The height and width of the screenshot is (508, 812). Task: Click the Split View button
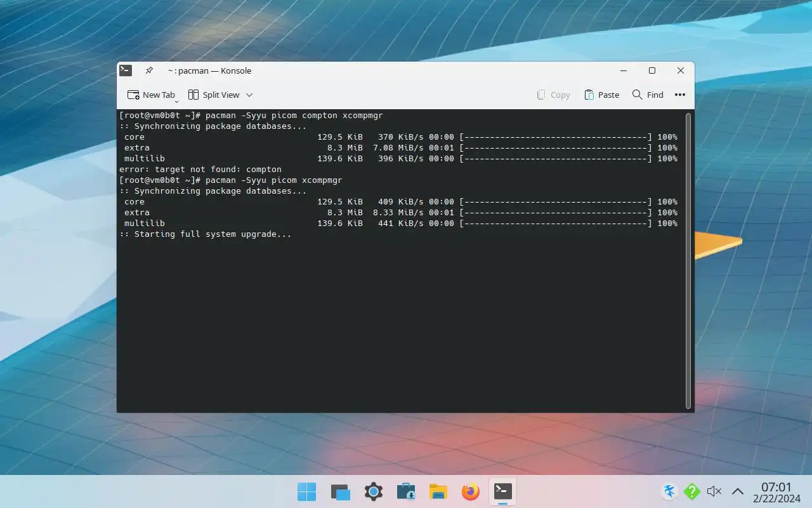[x=214, y=95]
